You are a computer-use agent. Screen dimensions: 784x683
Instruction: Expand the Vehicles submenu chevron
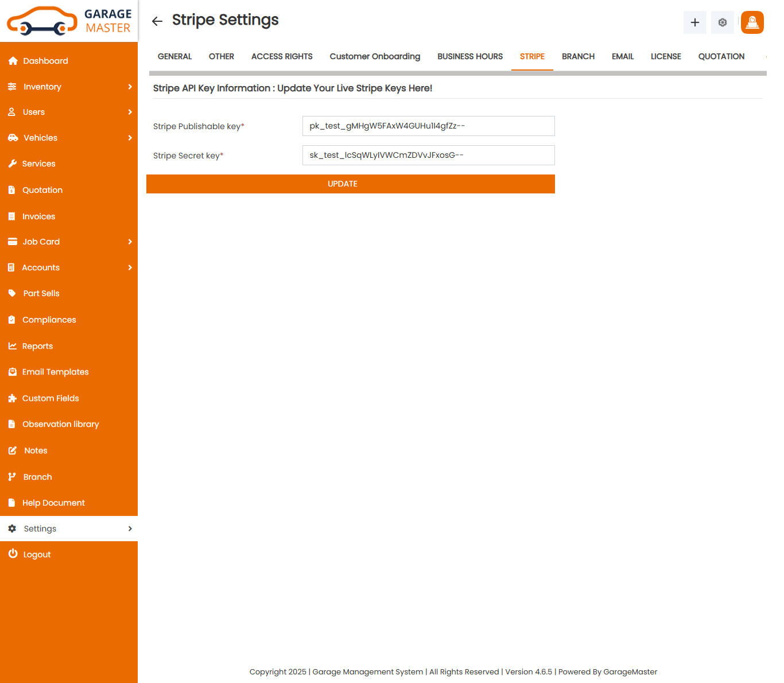click(130, 138)
